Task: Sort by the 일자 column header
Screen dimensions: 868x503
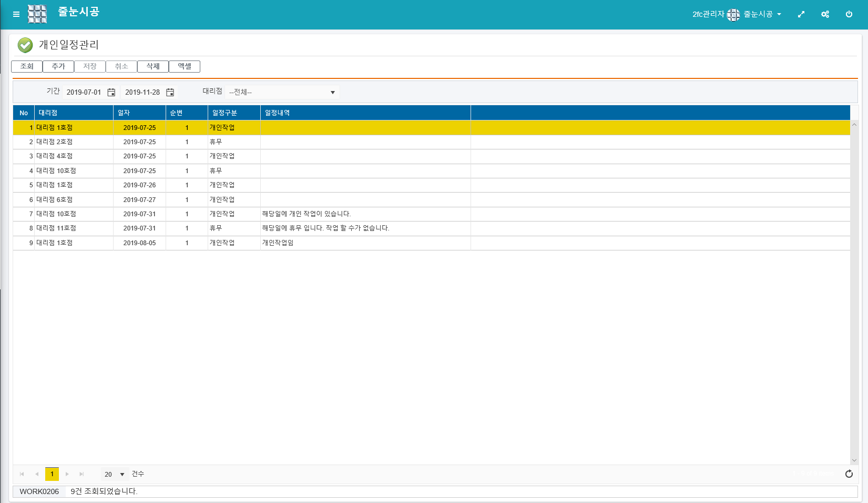Action: point(139,113)
